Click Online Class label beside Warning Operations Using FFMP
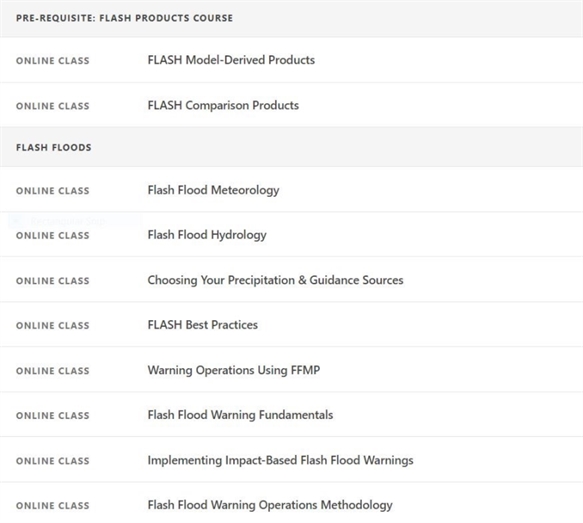The height and width of the screenshot is (523, 583). tap(52, 371)
